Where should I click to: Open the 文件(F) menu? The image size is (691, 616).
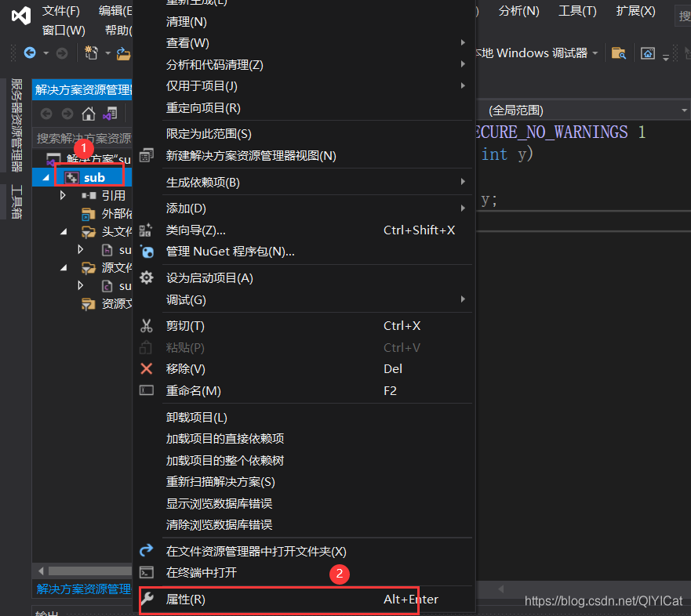tap(61, 11)
